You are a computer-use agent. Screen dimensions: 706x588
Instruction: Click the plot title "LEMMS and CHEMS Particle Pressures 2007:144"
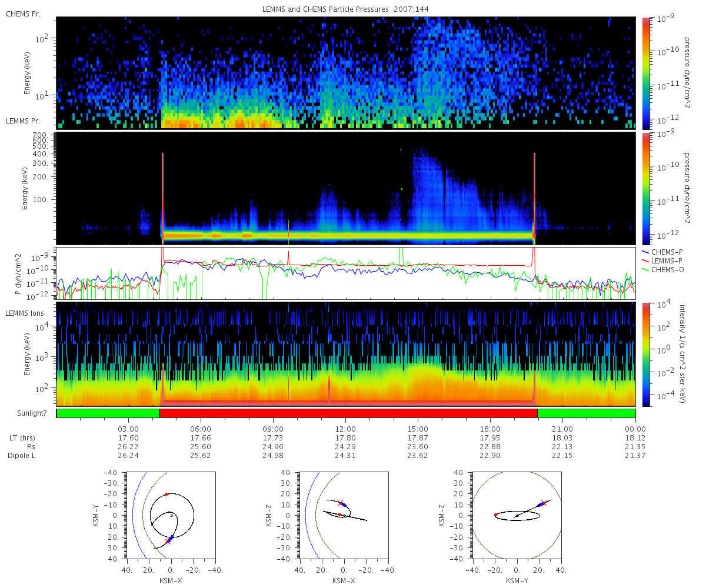click(345, 10)
